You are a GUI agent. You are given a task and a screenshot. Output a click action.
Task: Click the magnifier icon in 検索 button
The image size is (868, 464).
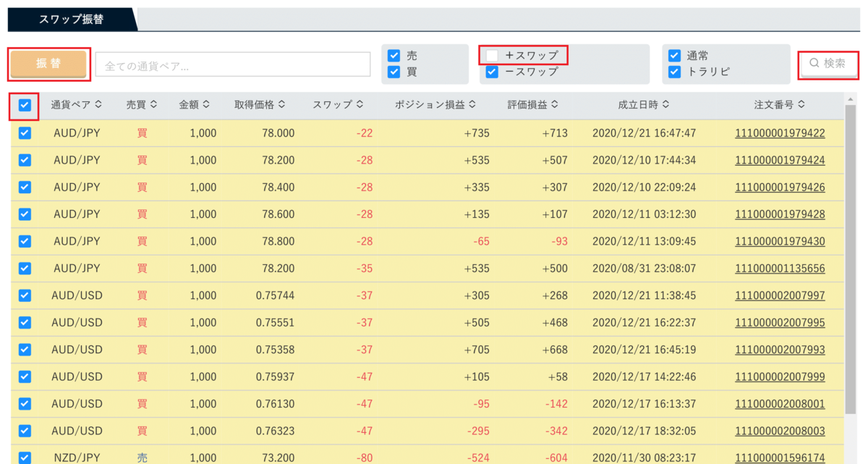pyautogui.click(x=814, y=64)
